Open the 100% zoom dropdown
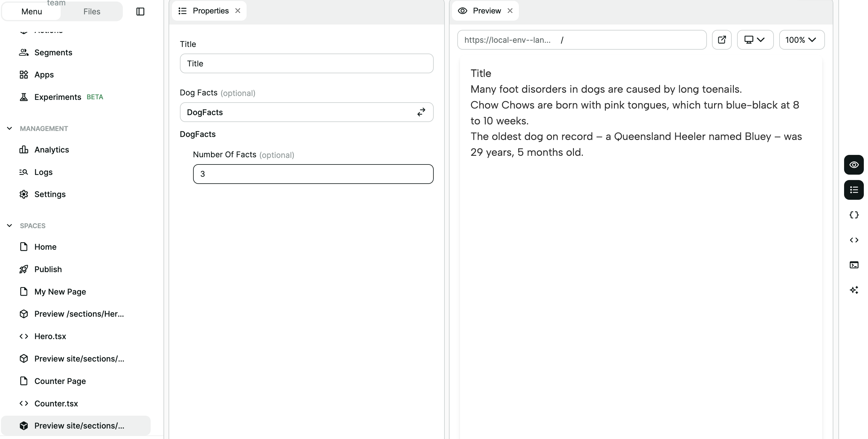Screen dimensions: 868x439 801,40
